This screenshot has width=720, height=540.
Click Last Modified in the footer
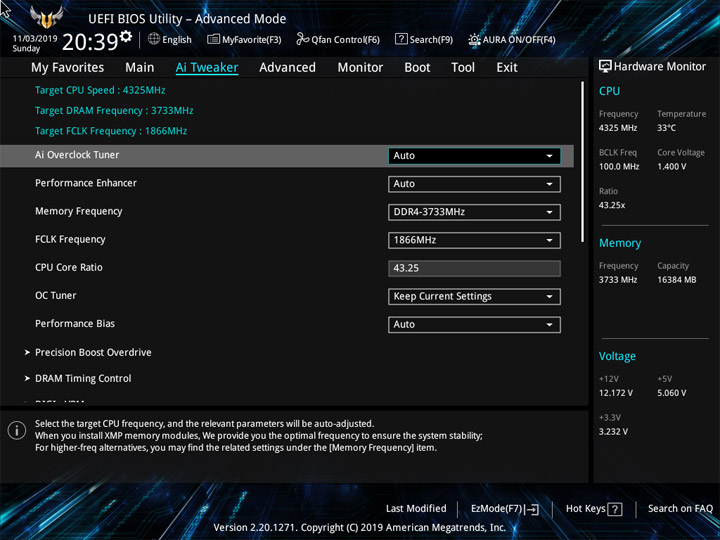416,509
